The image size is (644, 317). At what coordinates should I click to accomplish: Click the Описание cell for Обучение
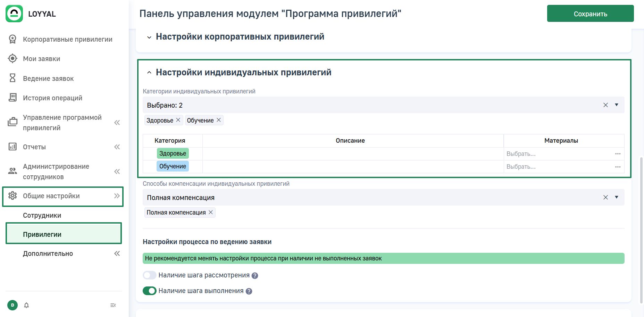tap(353, 167)
